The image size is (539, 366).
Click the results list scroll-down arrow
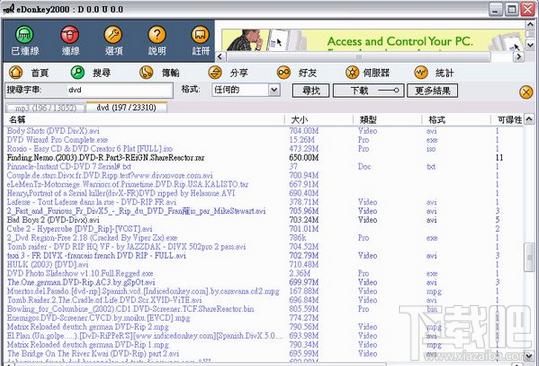(529, 355)
